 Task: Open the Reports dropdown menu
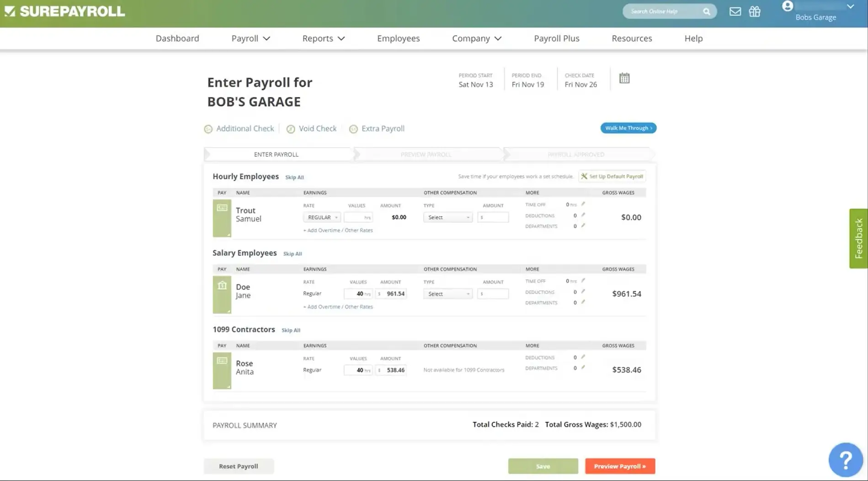(x=323, y=38)
